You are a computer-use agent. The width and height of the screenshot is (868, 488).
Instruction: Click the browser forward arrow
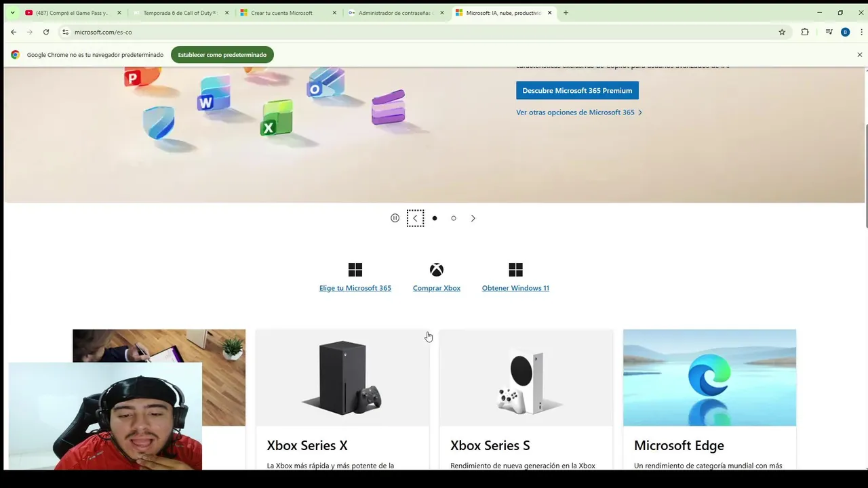[x=30, y=32]
